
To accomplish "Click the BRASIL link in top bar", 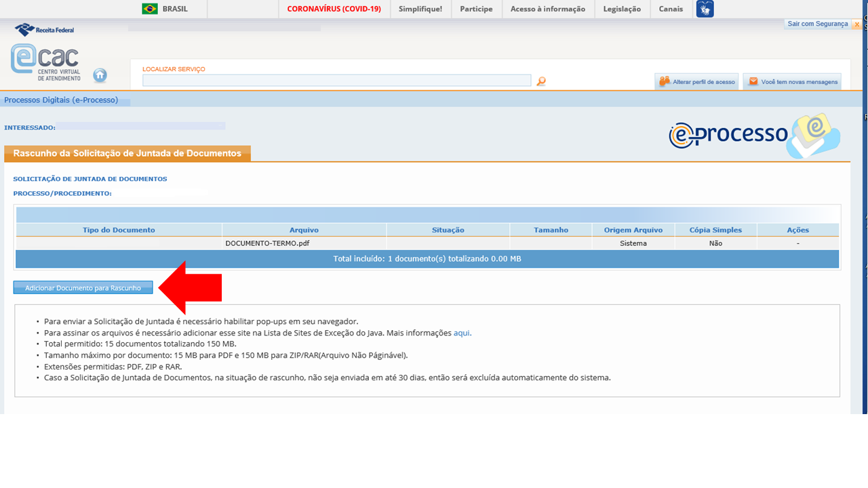I will tap(175, 9).
